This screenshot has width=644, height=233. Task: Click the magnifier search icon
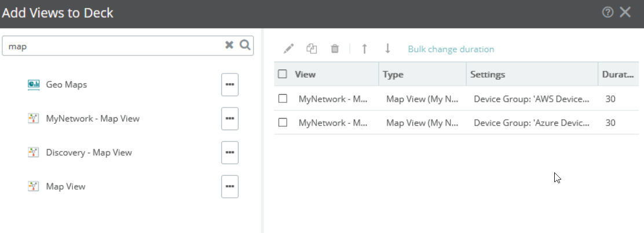245,45
